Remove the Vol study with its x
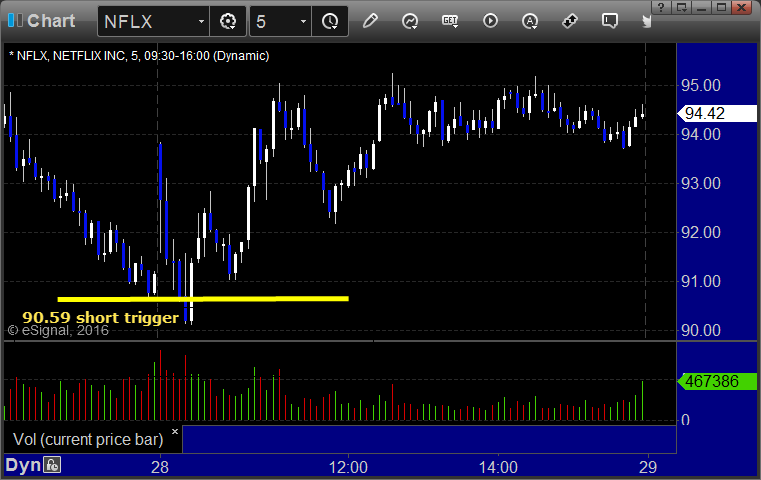 tap(175, 431)
